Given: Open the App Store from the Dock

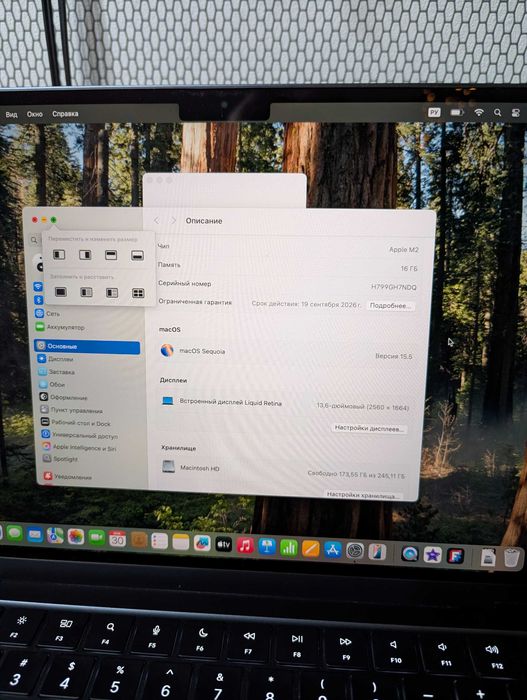Looking at the screenshot, I should coord(333,550).
